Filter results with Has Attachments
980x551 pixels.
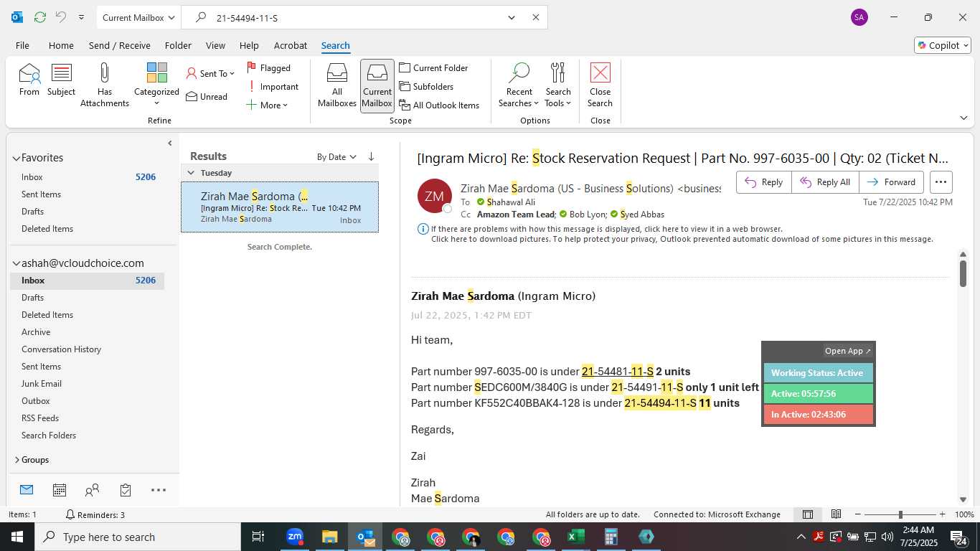click(x=105, y=85)
